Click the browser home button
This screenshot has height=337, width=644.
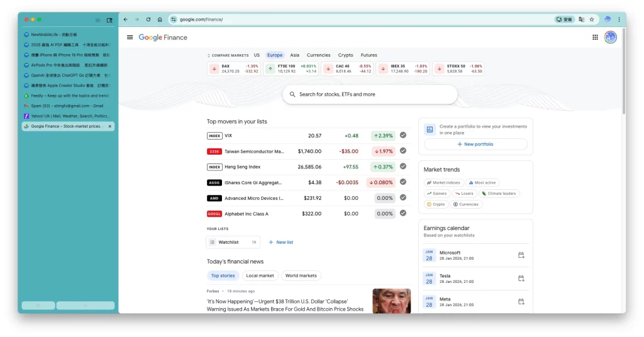point(160,19)
